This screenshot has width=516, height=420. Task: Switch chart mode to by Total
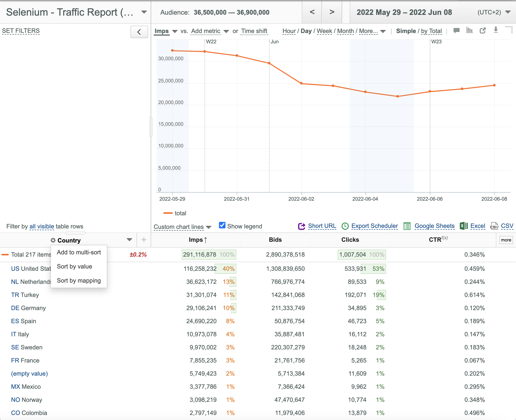431,31
